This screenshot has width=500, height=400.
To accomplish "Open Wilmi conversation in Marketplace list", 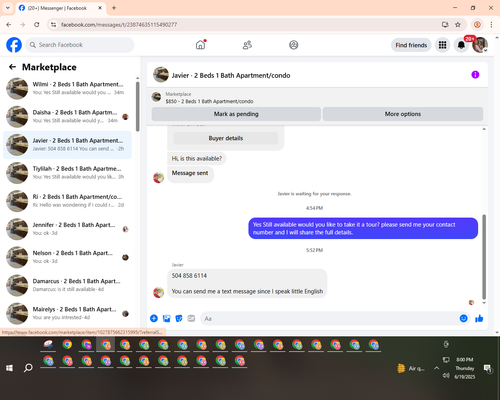I will pos(67,88).
